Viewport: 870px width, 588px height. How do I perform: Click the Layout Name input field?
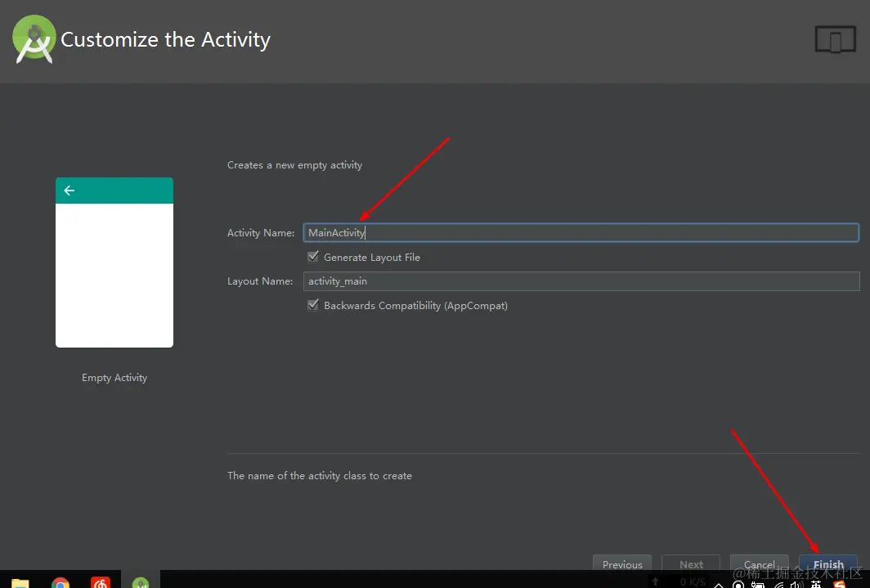coord(581,281)
